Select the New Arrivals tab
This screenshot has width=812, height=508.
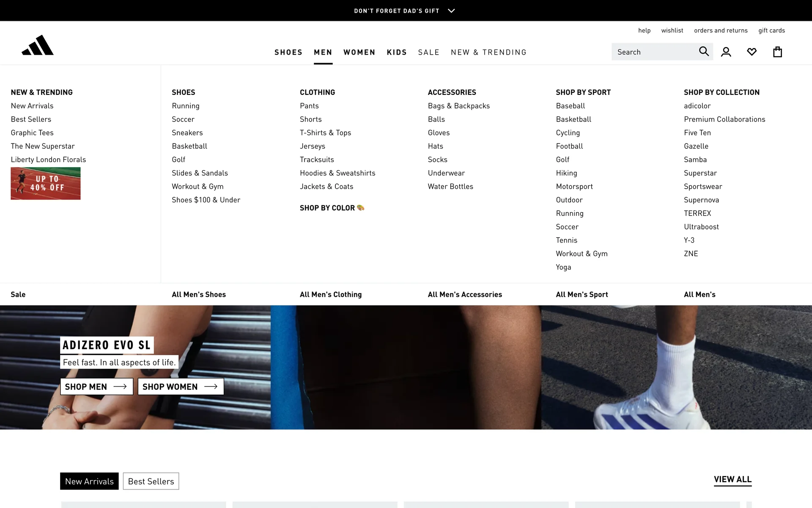pyautogui.click(x=89, y=481)
